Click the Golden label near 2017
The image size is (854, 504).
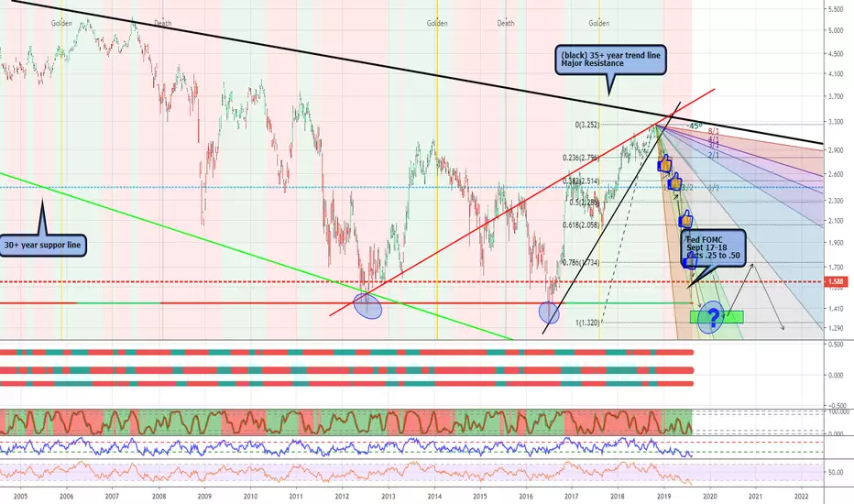click(598, 23)
